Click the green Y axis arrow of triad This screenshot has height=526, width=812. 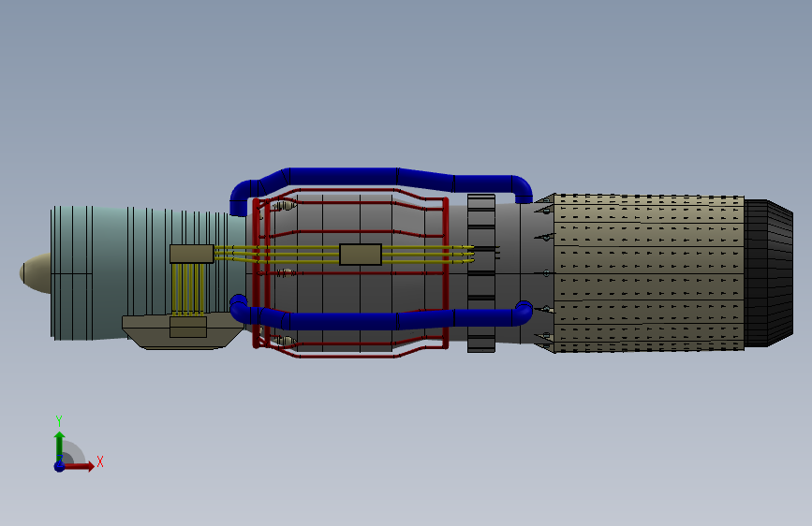[x=60, y=446]
